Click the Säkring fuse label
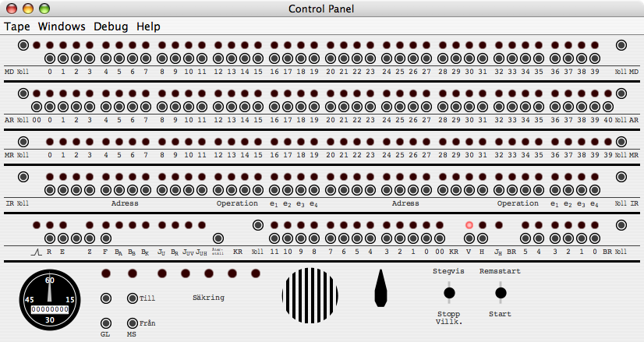This screenshot has width=644, height=342. click(x=209, y=298)
